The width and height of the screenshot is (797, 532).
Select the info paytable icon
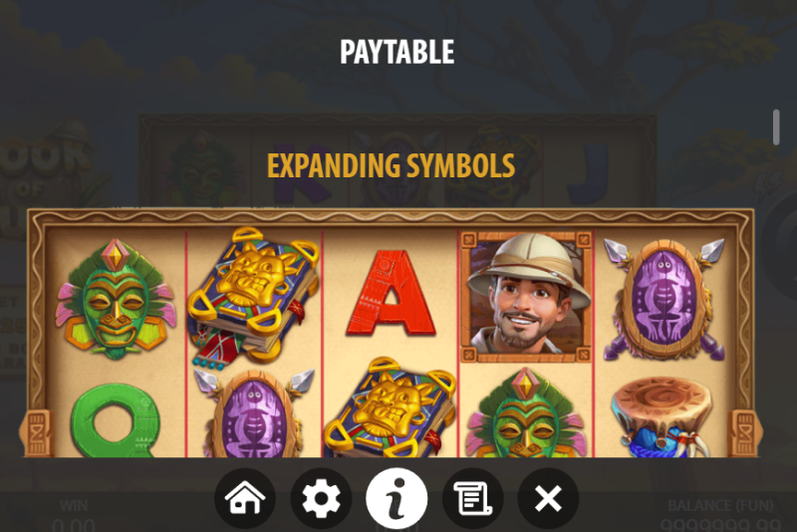tap(397, 498)
